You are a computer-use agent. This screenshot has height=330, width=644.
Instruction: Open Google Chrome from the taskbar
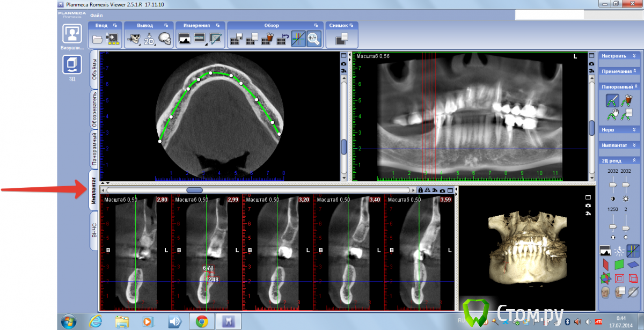[x=202, y=321]
